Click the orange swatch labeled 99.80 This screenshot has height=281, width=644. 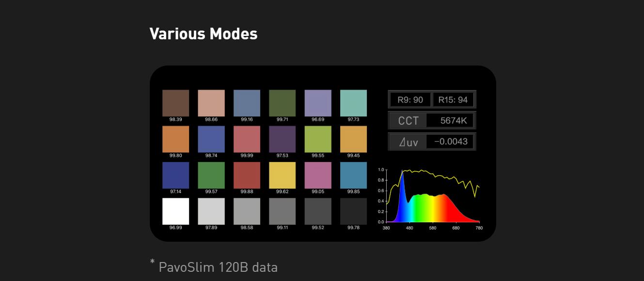tap(175, 139)
